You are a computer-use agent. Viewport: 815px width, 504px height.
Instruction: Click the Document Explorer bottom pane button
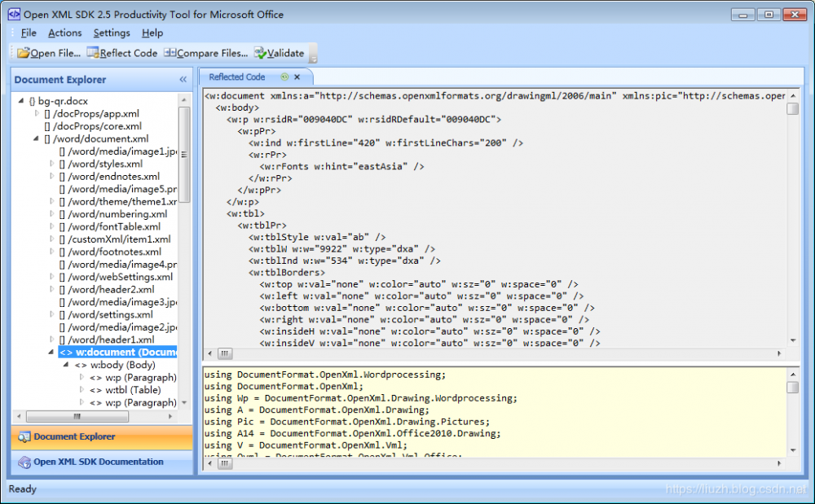(x=102, y=437)
